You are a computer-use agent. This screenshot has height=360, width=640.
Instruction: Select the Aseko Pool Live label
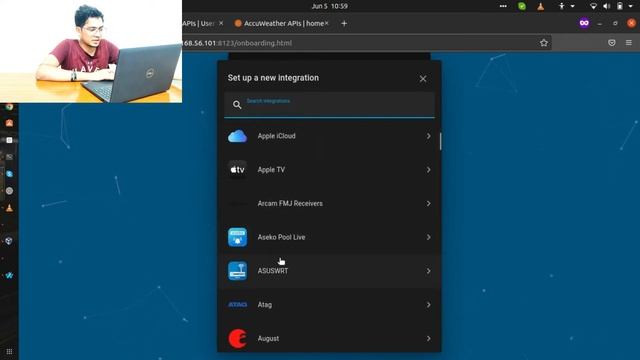pos(281,237)
